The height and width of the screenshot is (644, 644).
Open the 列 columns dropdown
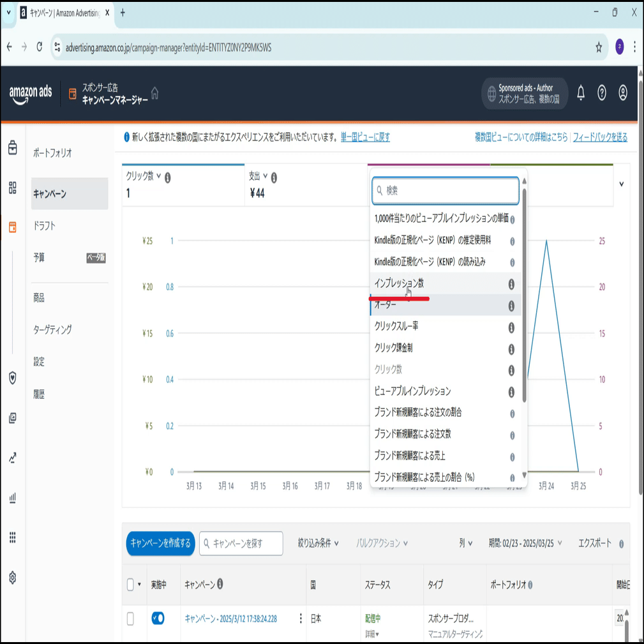(466, 543)
